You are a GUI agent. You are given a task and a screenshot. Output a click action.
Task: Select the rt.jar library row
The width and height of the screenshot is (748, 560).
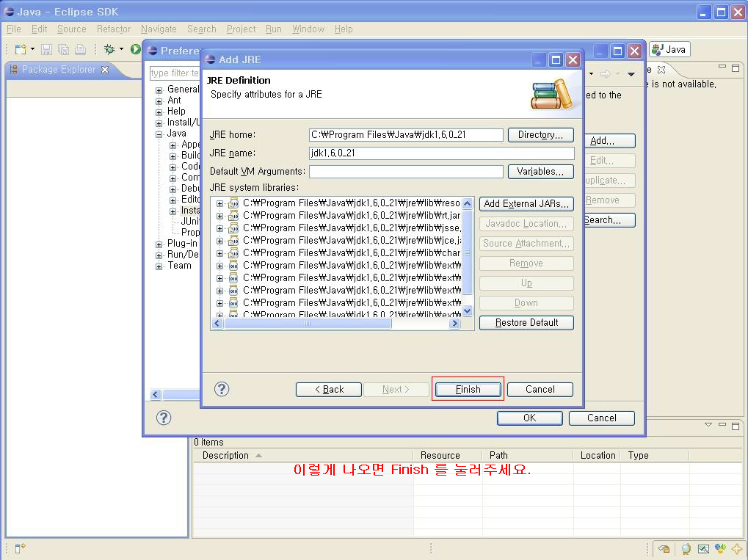[x=352, y=216]
